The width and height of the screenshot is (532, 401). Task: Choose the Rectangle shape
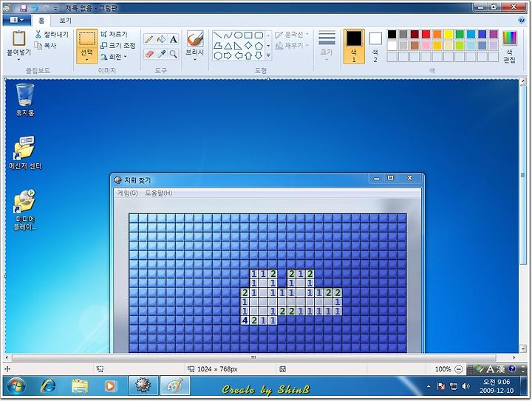click(x=248, y=35)
